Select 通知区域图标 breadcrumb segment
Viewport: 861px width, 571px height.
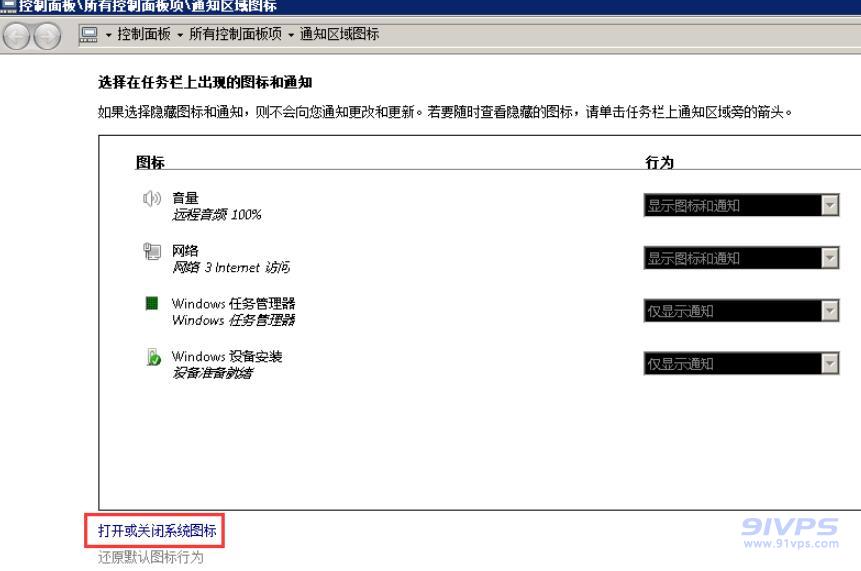pos(339,34)
